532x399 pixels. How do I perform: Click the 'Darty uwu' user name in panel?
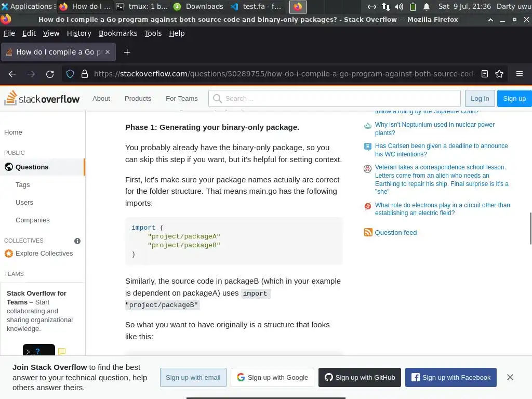coord(514,6)
